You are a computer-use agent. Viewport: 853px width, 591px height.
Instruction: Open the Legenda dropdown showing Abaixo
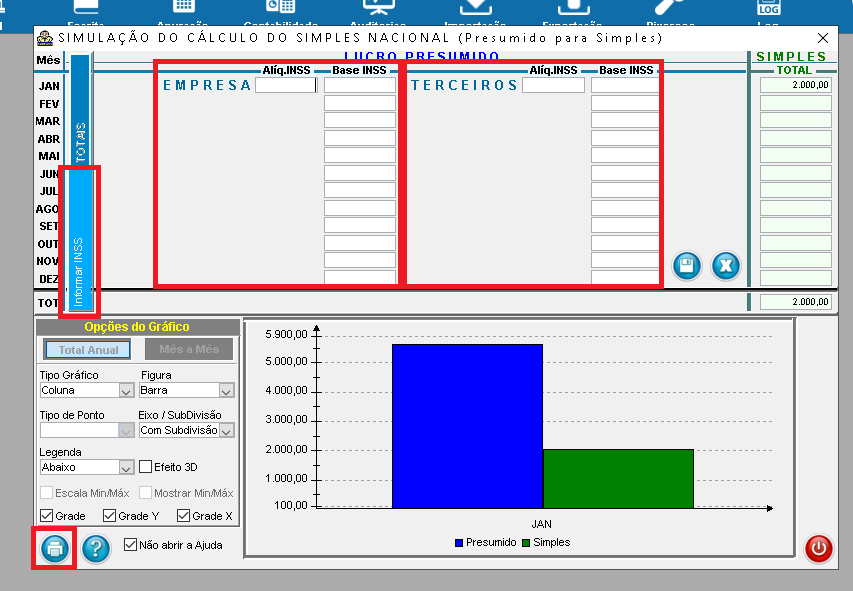87,467
